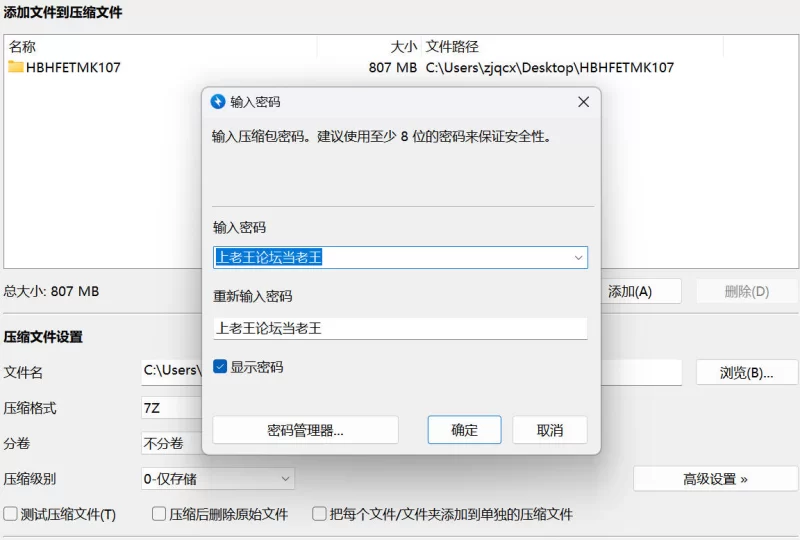Click the 取消 button

(549, 430)
